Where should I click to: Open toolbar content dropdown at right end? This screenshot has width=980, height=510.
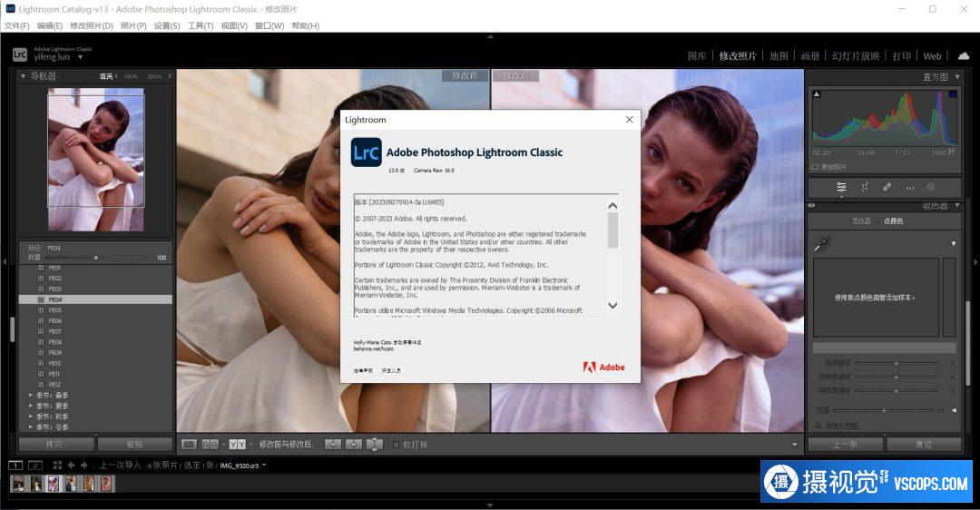[x=794, y=445]
